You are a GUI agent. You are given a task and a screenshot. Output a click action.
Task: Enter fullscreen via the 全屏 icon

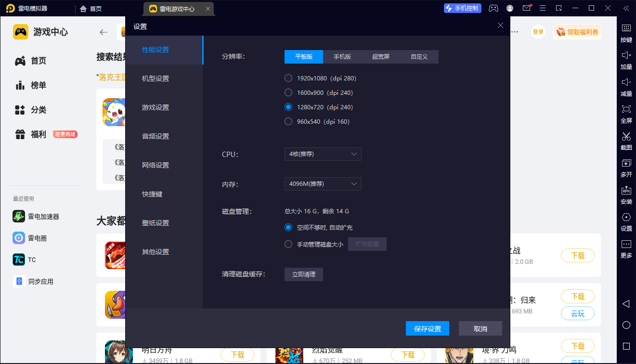(x=626, y=114)
